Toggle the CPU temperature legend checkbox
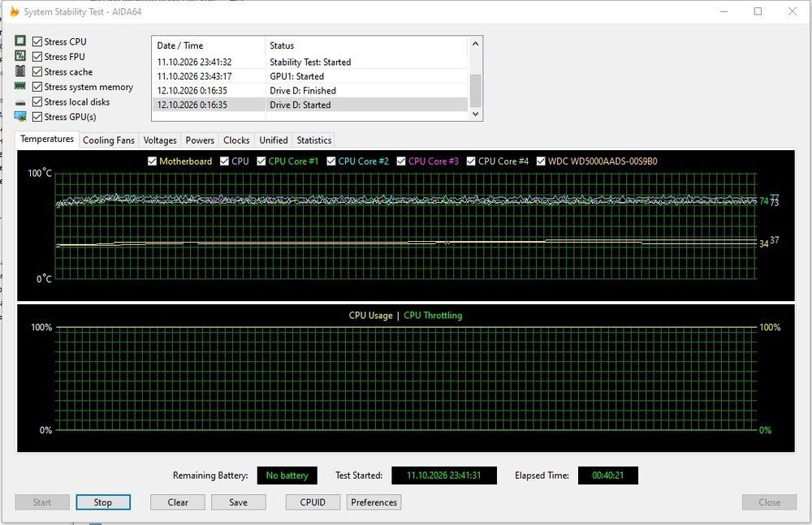 click(224, 161)
